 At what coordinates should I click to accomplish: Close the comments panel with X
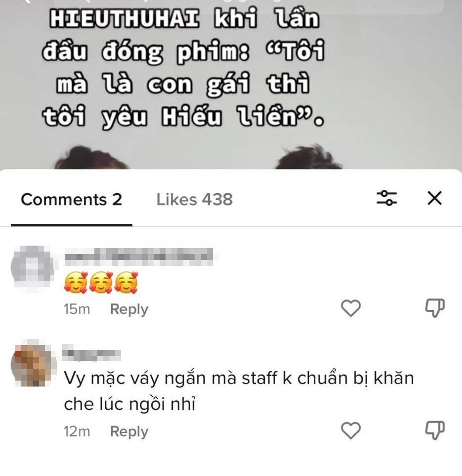[434, 198]
